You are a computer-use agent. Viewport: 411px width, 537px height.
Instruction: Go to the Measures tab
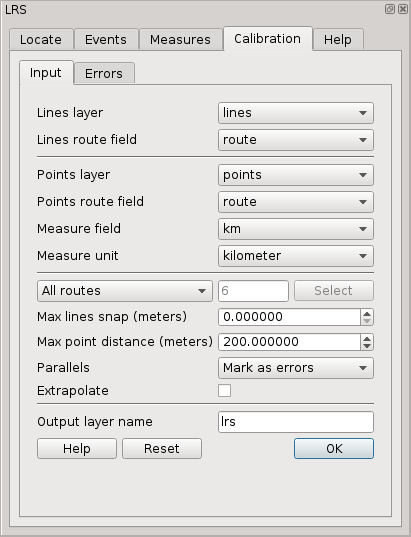point(180,39)
